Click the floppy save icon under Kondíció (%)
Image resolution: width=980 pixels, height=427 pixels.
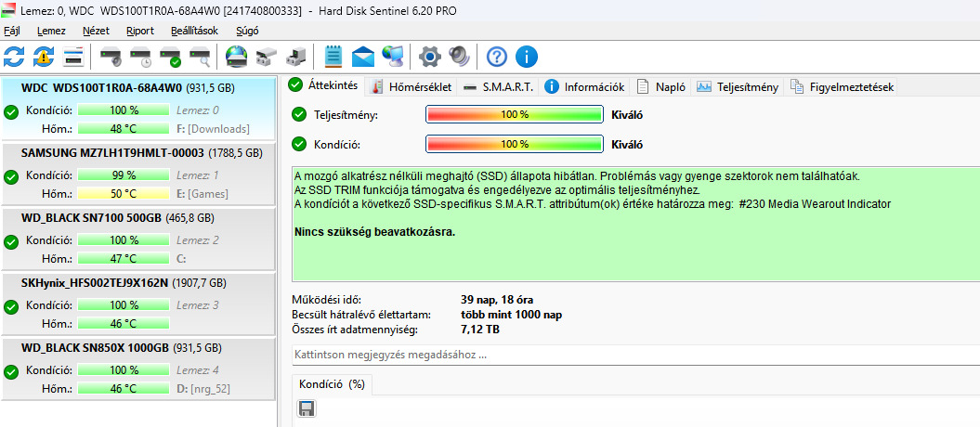[307, 408]
